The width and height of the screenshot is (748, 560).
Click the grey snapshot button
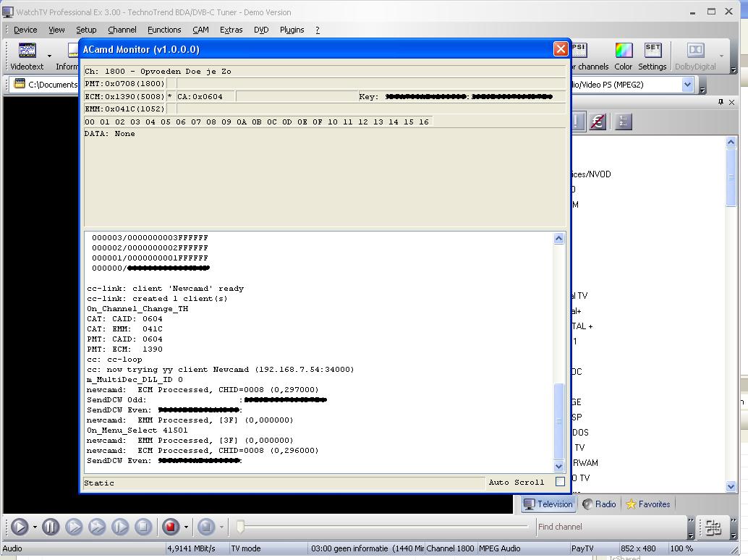click(x=206, y=527)
